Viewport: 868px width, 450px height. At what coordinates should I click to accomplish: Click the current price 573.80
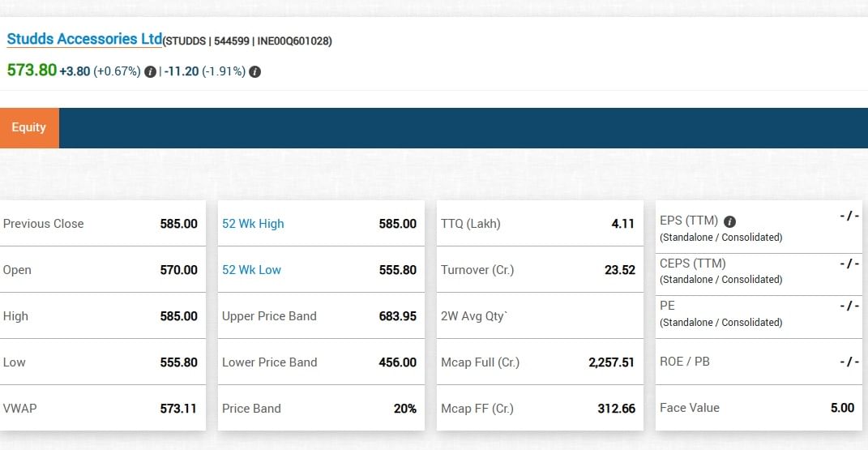tap(32, 71)
